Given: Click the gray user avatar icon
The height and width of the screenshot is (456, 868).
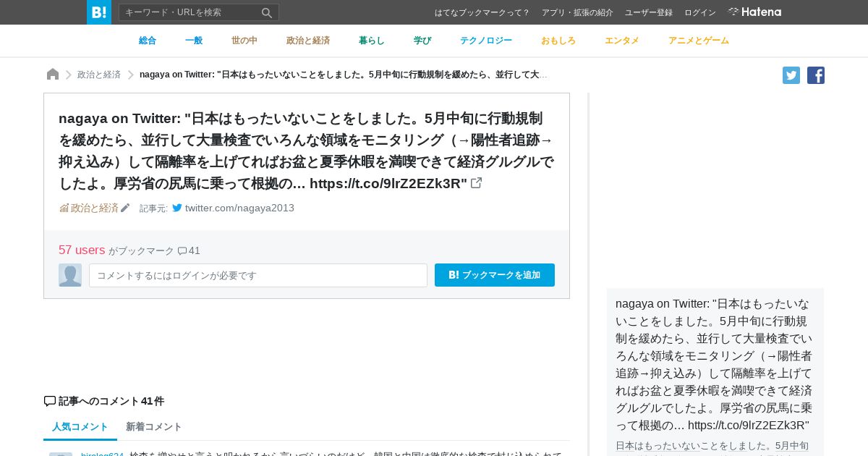Looking at the screenshot, I should click(70, 275).
